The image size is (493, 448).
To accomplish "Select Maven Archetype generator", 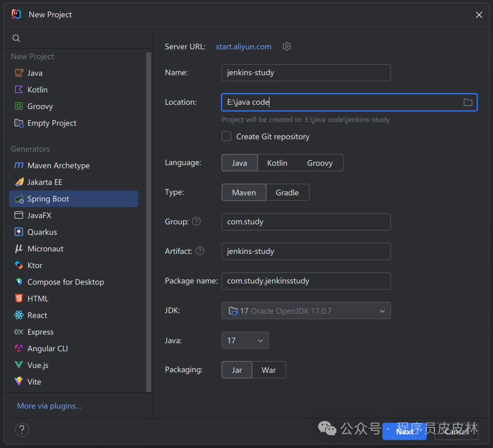I will click(73, 165).
